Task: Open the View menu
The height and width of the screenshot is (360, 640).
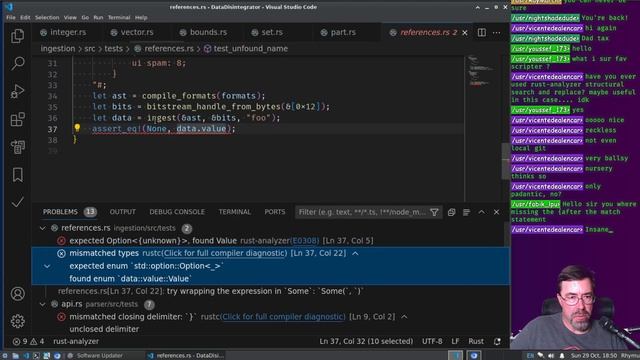Action: tap(70, 18)
